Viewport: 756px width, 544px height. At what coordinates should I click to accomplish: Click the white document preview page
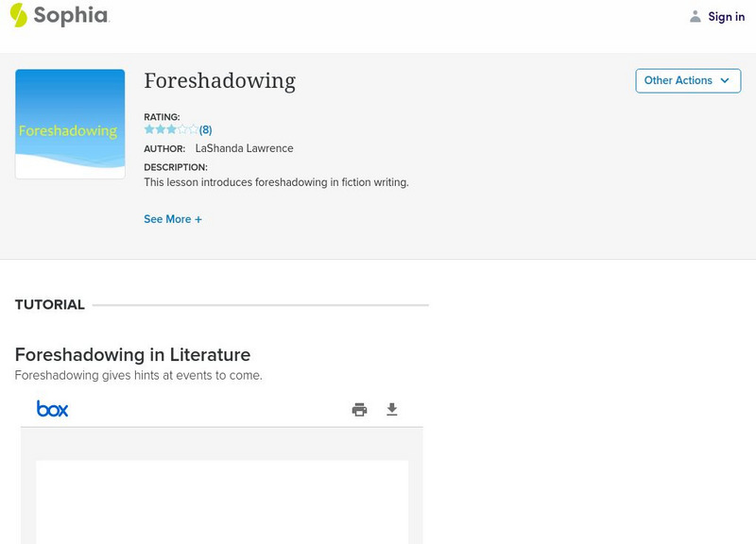222,501
